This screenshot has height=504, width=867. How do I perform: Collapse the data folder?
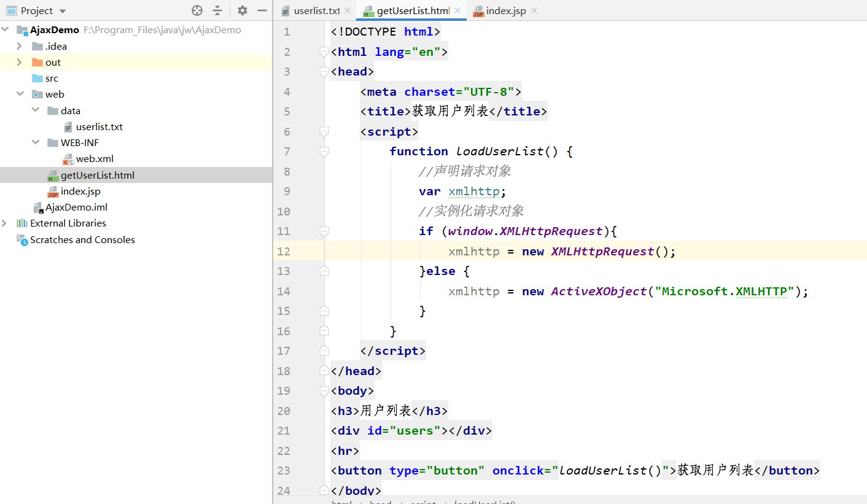tap(36, 110)
